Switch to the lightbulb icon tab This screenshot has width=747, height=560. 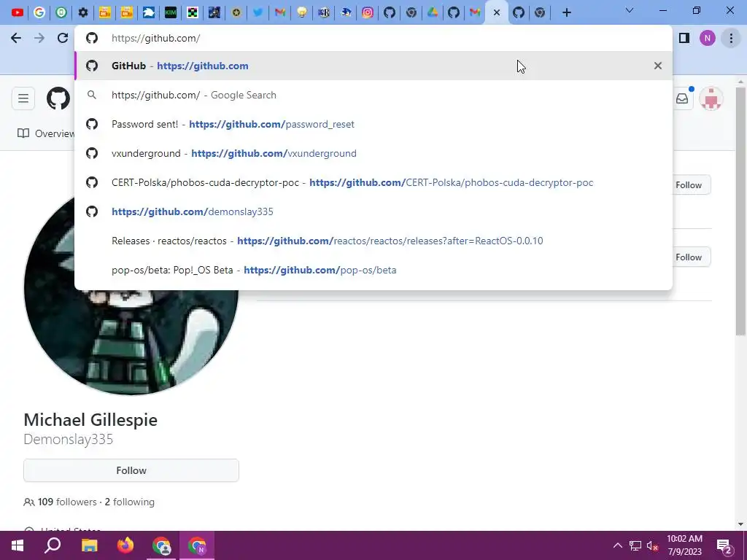(x=301, y=12)
